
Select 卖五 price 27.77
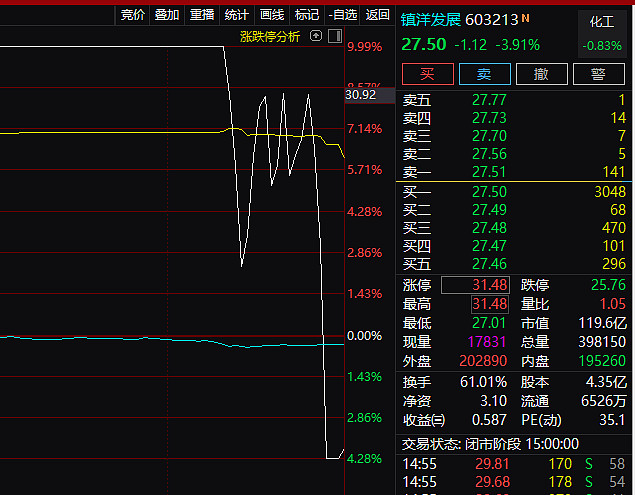click(x=489, y=100)
